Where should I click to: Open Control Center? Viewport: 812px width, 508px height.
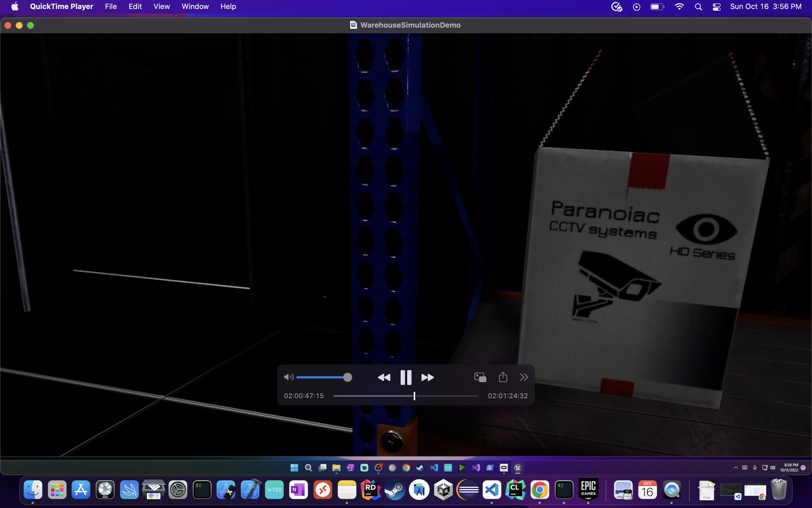tap(717, 7)
